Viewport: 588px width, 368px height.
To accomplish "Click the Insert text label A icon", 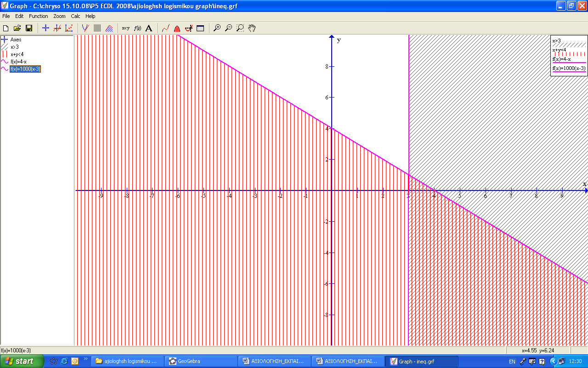I will pyautogui.click(x=148, y=28).
